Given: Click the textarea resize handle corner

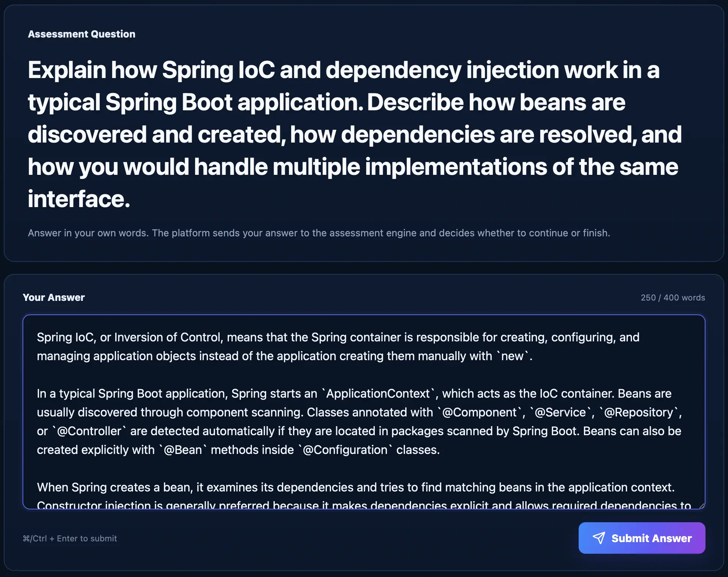Looking at the screenshot, I should [701, 505].
